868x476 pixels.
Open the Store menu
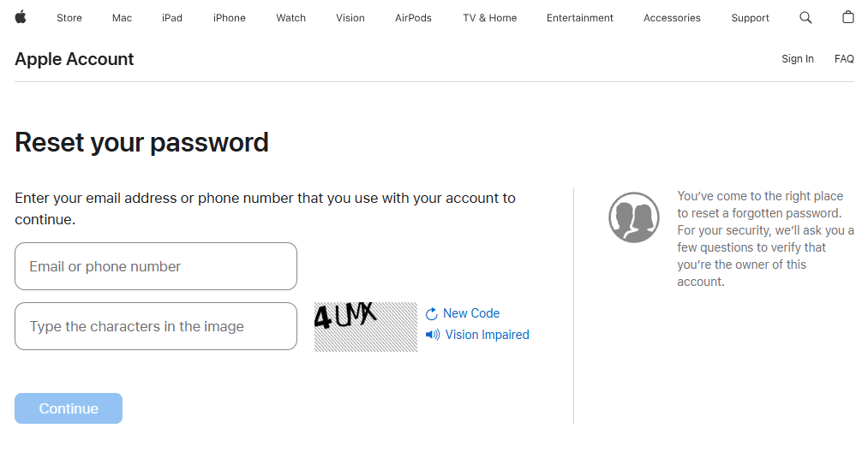pyautogui.click(x=69, y=18)
